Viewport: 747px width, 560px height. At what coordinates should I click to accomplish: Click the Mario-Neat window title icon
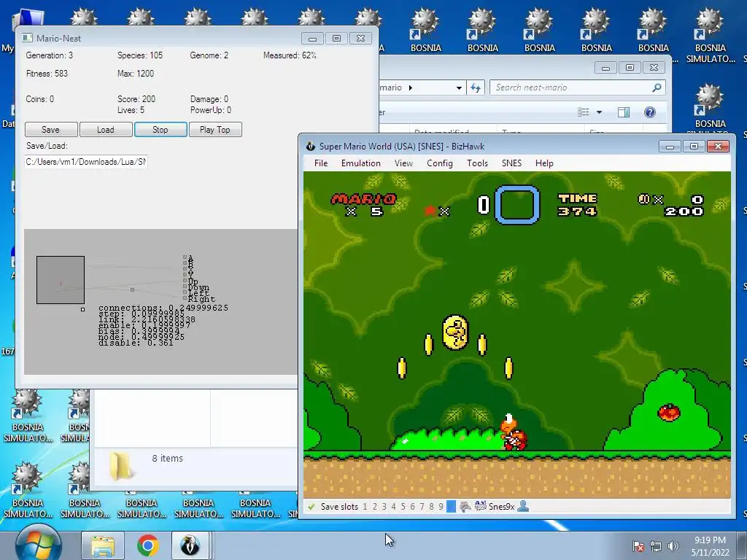27,38
